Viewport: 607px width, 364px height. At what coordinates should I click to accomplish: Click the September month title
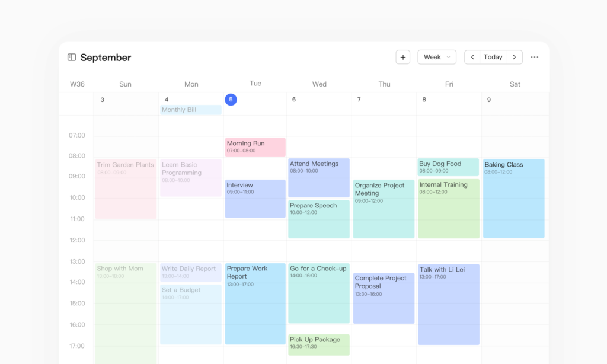click(106, 58)
